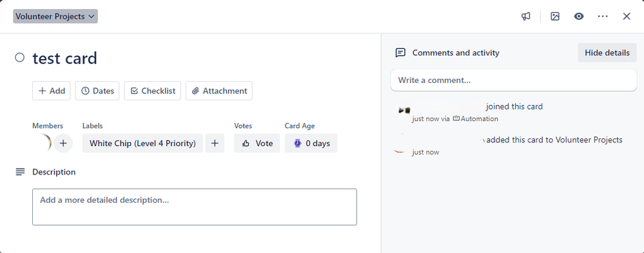Open the card cover image icon
The width and height of the screenshot is (644, 253).
coord(555,16)
